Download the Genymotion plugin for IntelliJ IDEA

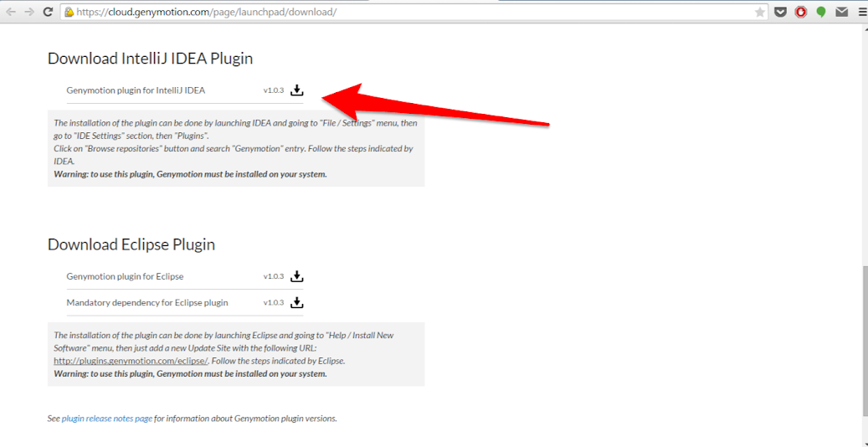point(297,90)
